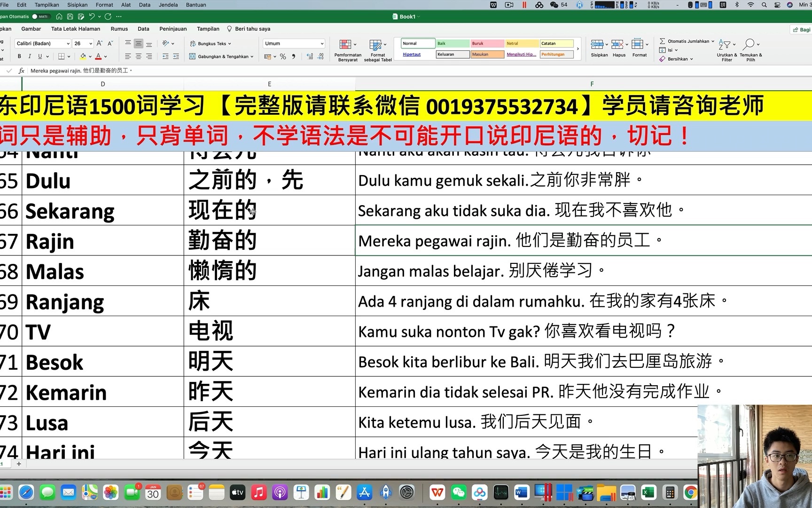Image resolution: width=812 pixels, height=508 pixels.
Task: Open fill color dropdown arrow
Action: coord(90,56)
